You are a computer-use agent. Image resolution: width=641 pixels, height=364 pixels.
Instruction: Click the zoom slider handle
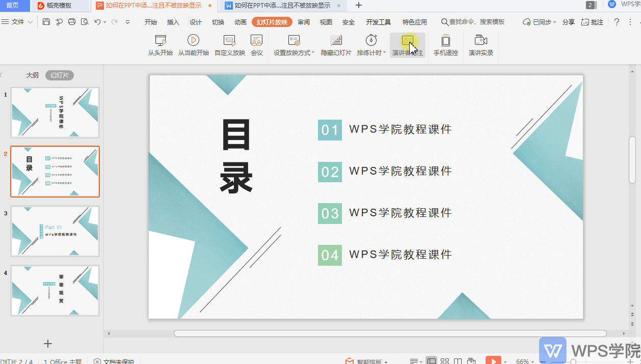(x=573, y=361)
